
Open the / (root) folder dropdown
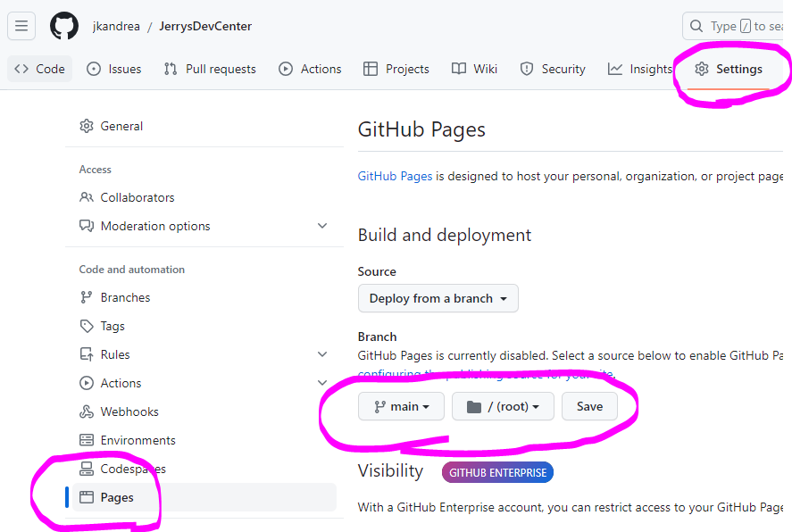click(503, 406)
